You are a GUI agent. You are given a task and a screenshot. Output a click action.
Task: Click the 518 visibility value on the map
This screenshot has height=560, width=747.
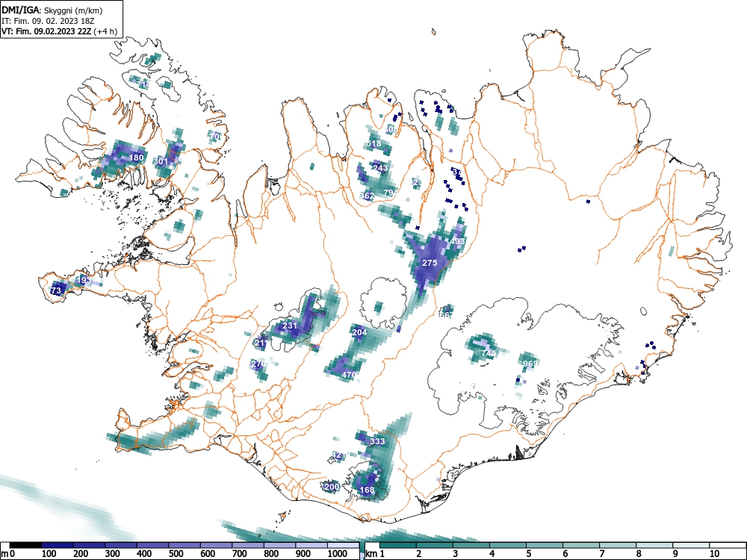click(x=374, y=143)
